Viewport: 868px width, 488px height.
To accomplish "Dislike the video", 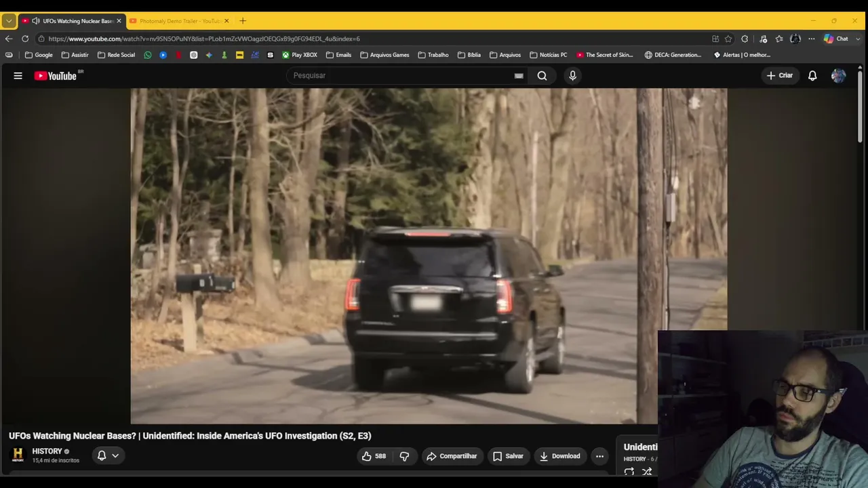I will click(404, 456).
